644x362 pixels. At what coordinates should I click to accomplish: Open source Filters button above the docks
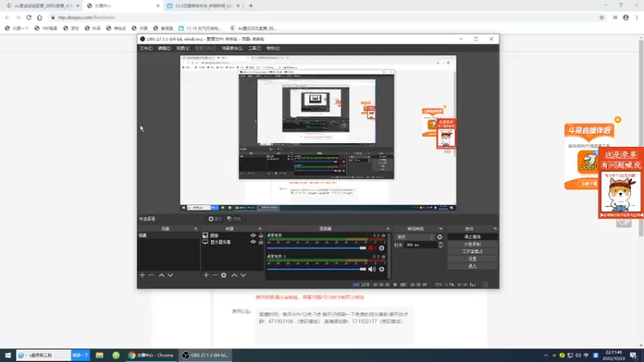pos(234,219)
